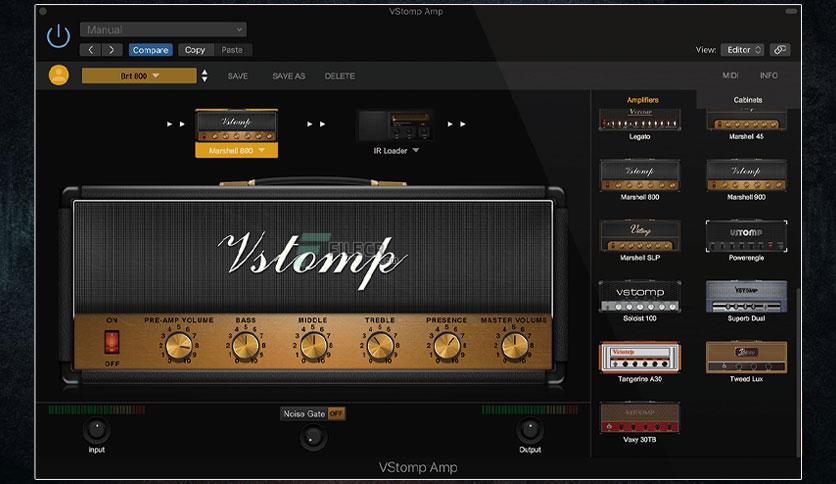The width and height of the screenshot is (836, 484).
Task: Go to previous preset arrow
Action: point(91,50)
